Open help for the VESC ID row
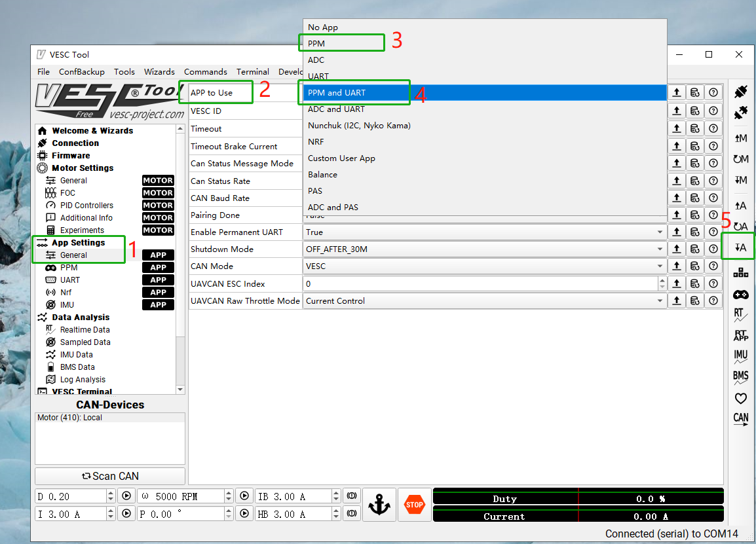The height and width of the screenshot is (544, 756). [713, 111]
